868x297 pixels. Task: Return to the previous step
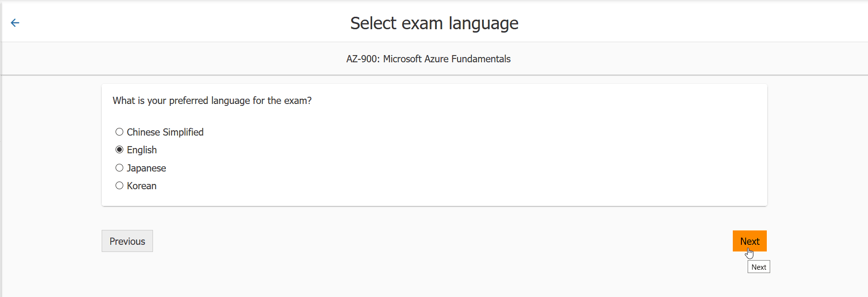click(x=127, y=241)
